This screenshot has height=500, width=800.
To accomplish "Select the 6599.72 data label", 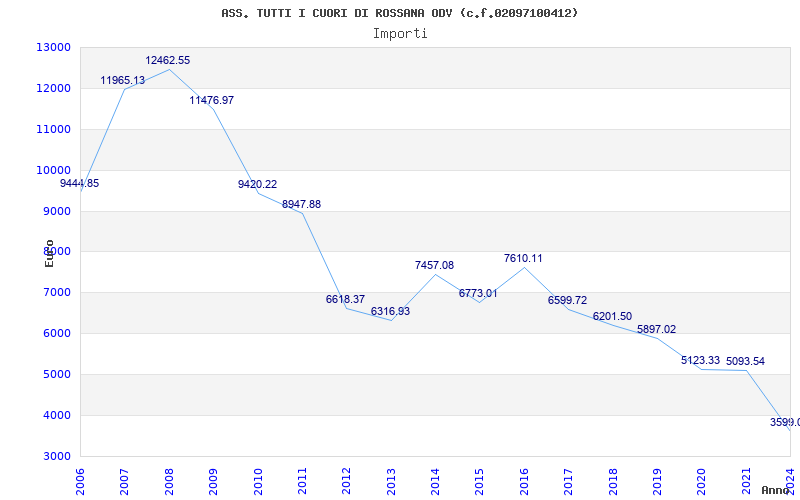I will point(567,300).
